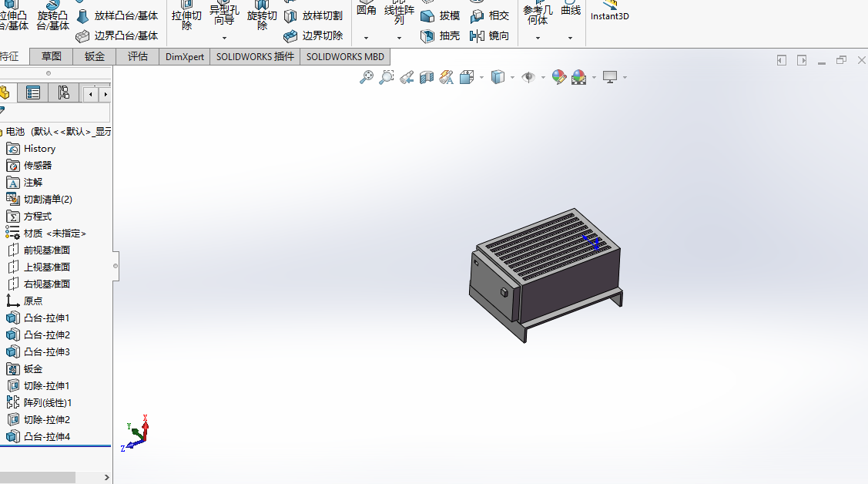
Task: Open dropdown under 圆角 fillet
Action: [366, 39]
